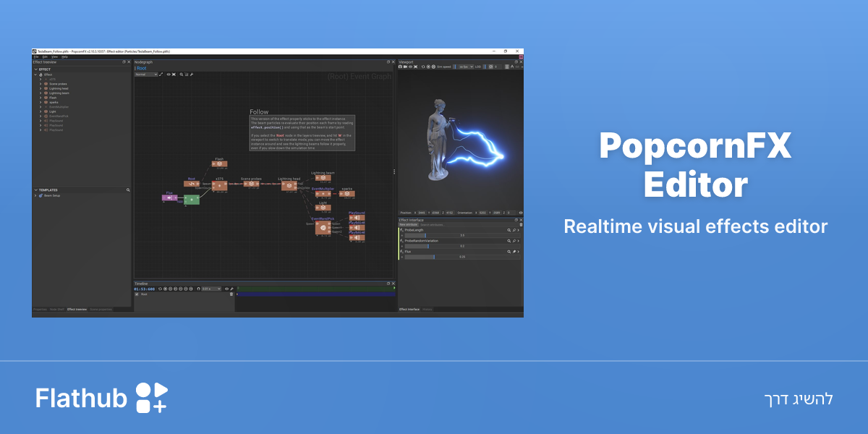Click the timeline restart loop icon

(160, 289)
